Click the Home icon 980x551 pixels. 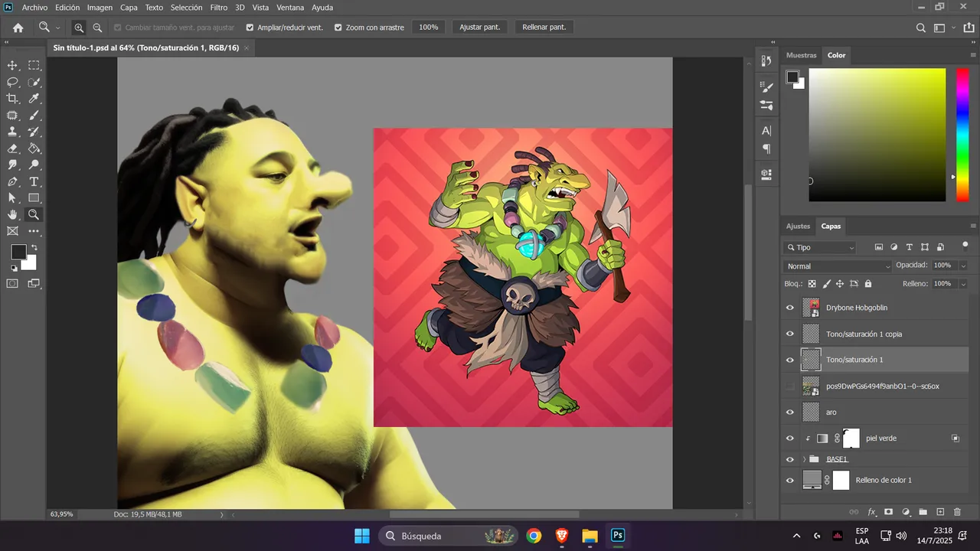click(18, 28)
